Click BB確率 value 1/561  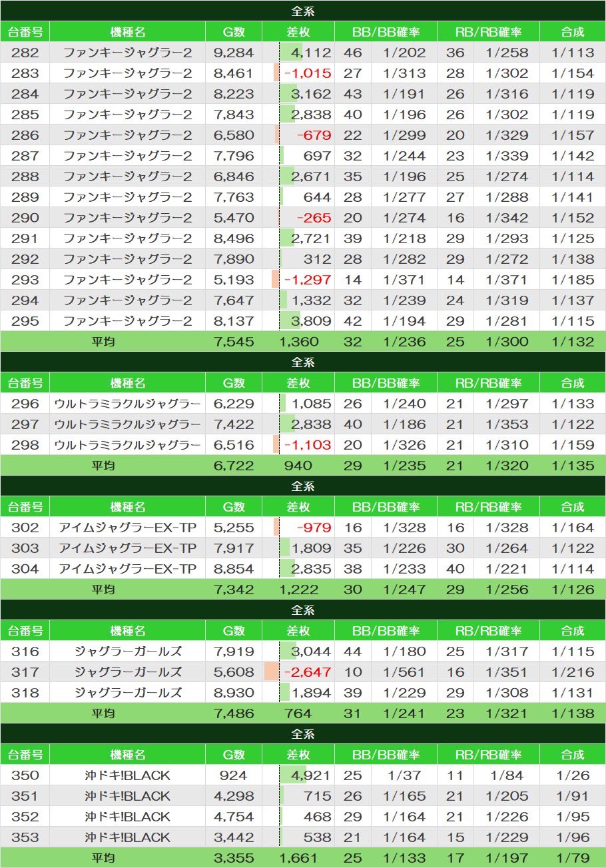pyautogui.click(x=404, y=672)
